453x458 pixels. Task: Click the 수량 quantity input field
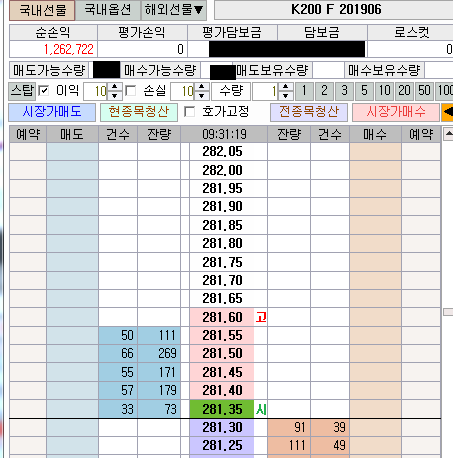pyautogui.click(x=266, y=91)
